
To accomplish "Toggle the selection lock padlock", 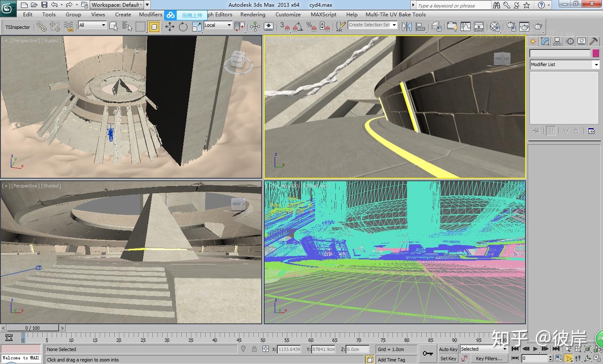I will pyautogui.click(x=254, y=349).
